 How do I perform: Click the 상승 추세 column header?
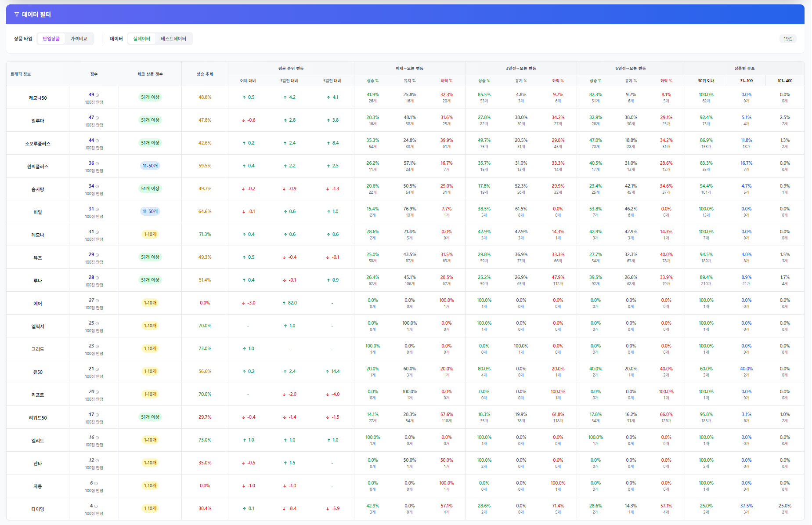[205, 74]
